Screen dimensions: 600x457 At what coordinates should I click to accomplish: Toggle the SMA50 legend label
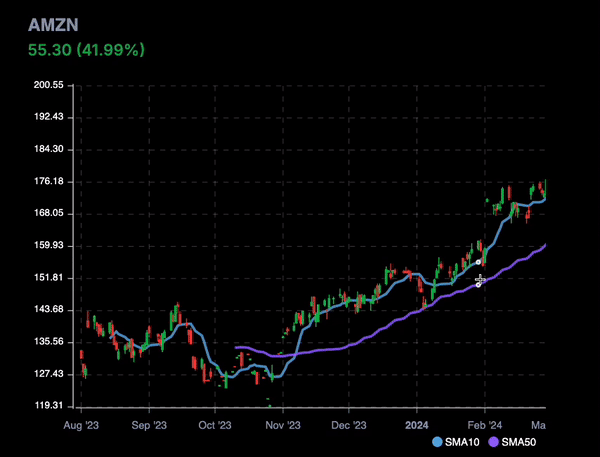(519, 442)
